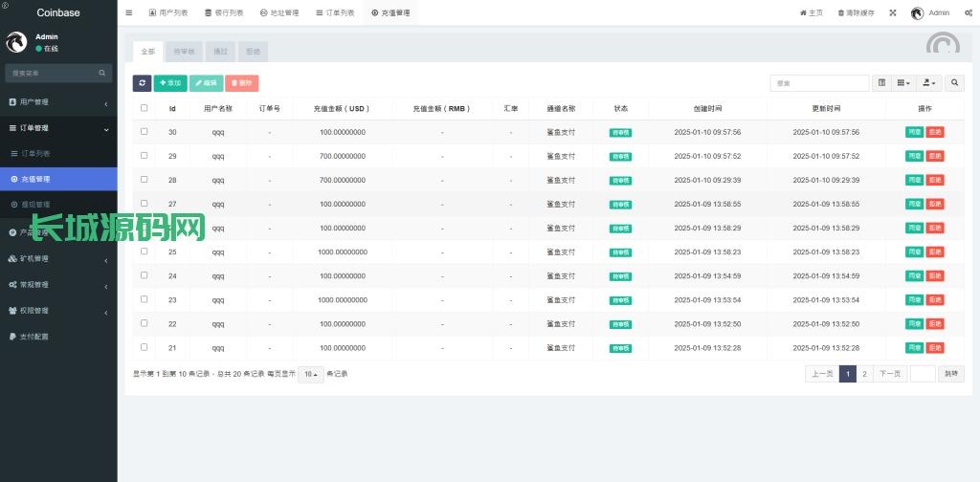Click the fullscreen icon in the top bar
The height and width of the screenshot is (482, 980).
coord(893,12)
